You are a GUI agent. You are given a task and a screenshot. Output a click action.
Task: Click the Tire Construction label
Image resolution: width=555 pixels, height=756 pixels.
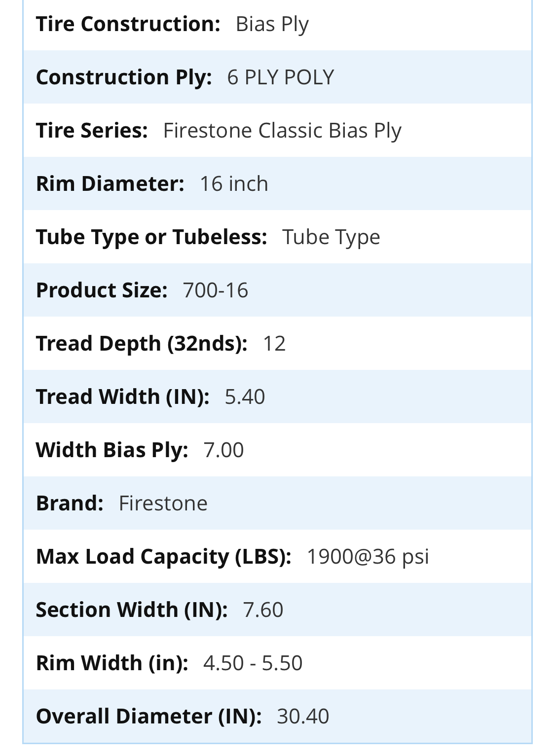[128, 24]
